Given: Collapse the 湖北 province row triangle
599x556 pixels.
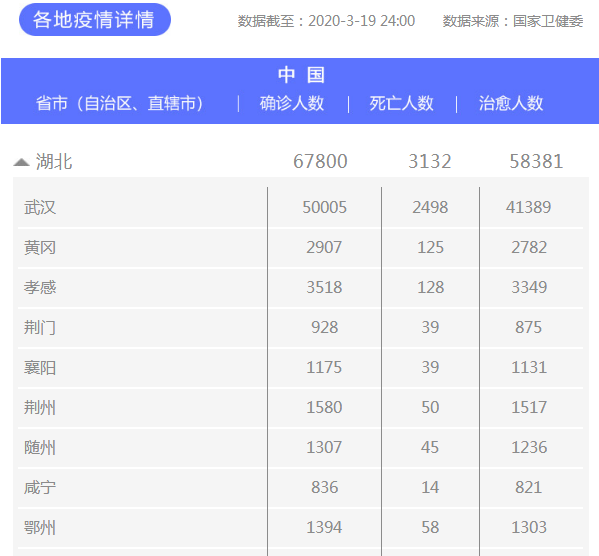Looking at the screenshot, I should [21, 162].
